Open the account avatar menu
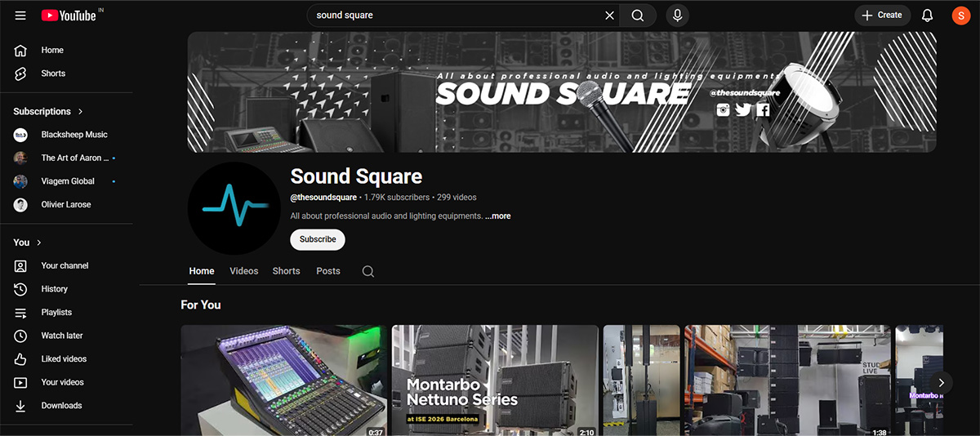Viewport: 980px width, 436px height. pos(960,16)
